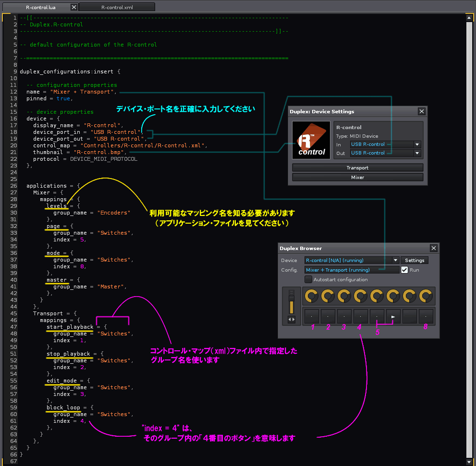Open Settings from the Duplex Browser
The height and width of the screenshot is (466, 476).
coord(414,260)
